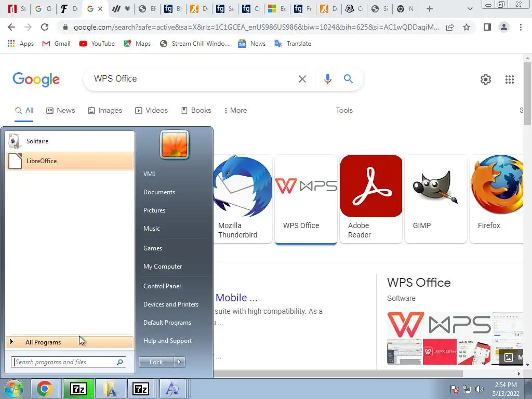The width and height of the screenshot is (532, 399).
Task: Bookmark this page with the star icon
Action: (x=467, y=27)
